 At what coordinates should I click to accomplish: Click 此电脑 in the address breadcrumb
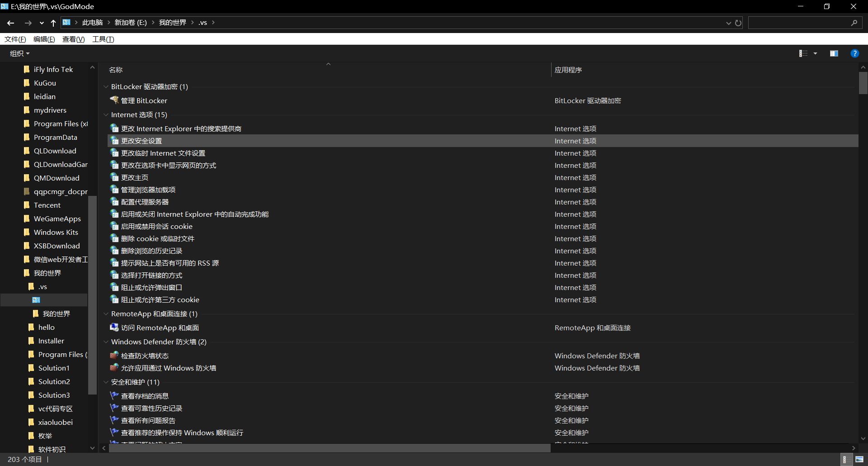[92, 23]
